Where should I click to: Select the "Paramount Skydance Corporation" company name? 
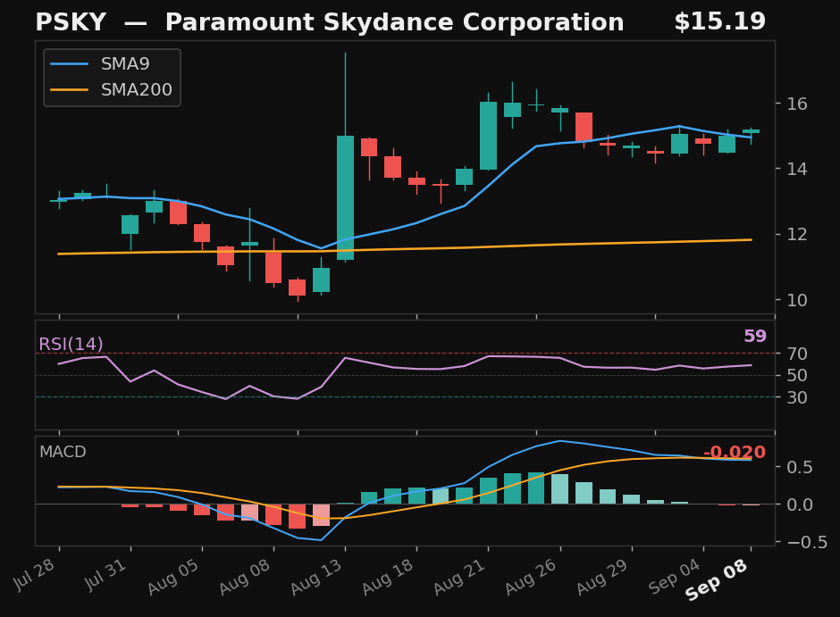395,23
